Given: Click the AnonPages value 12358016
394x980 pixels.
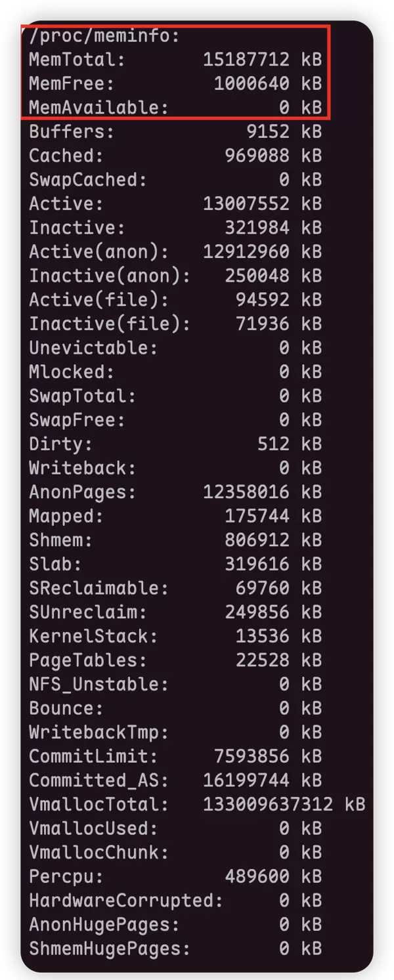Looking at the screenshot, I should pyautogui.click(x=246, y=492).
